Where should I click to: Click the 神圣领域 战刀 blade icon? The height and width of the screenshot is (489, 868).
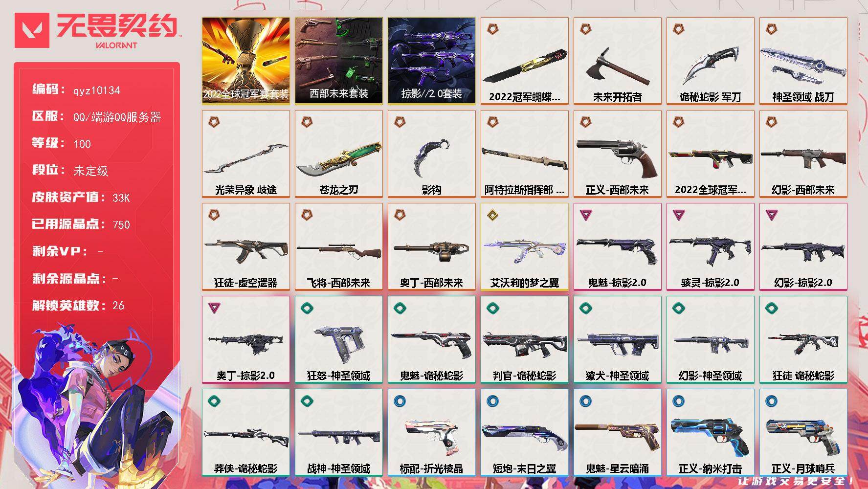(x=803, y=65)
